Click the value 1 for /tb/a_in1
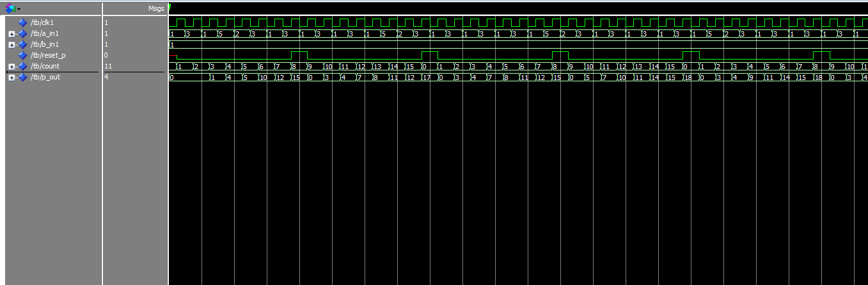The height and width of the screenshot is (285, 868). [x=106, y=33]
